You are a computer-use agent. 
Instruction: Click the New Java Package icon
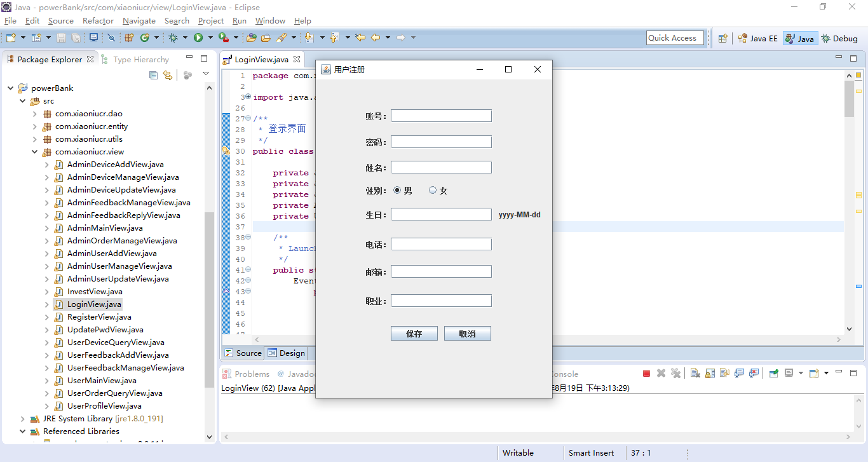[x=129, y=37]
